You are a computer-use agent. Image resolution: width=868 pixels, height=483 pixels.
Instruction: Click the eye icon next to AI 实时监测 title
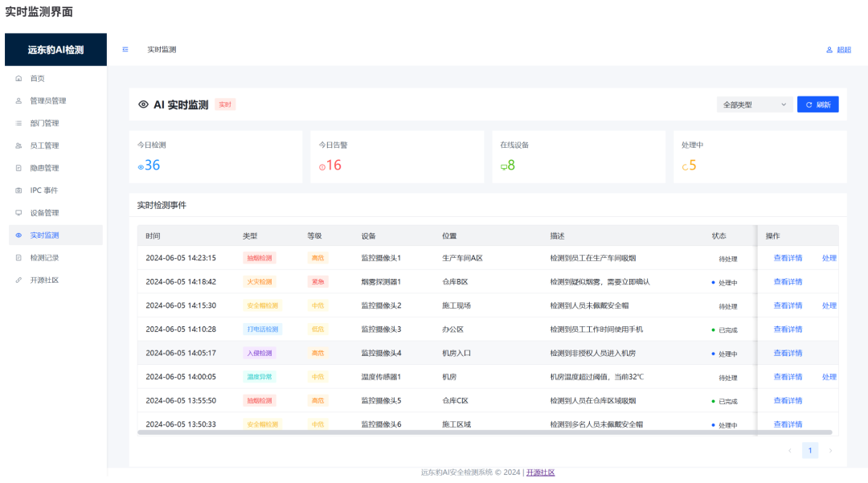tap(143, 104)
